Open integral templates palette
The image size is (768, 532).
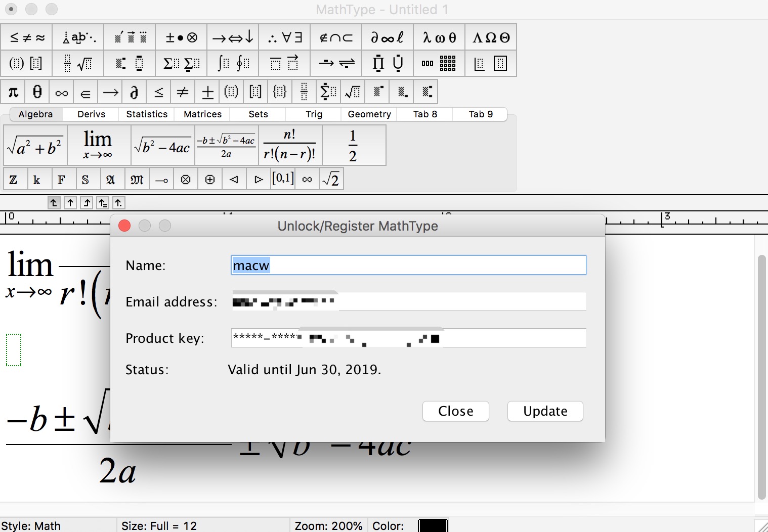coord(233,63)
